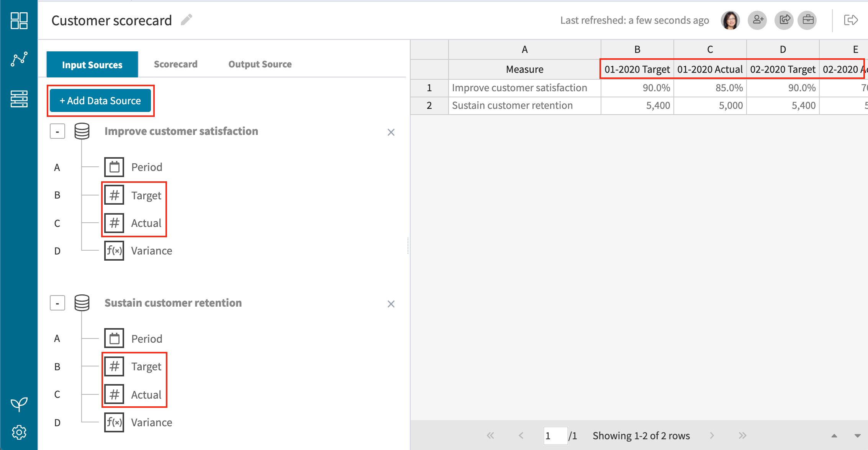Click the invite-user icon in the top bar

[757, 20]
